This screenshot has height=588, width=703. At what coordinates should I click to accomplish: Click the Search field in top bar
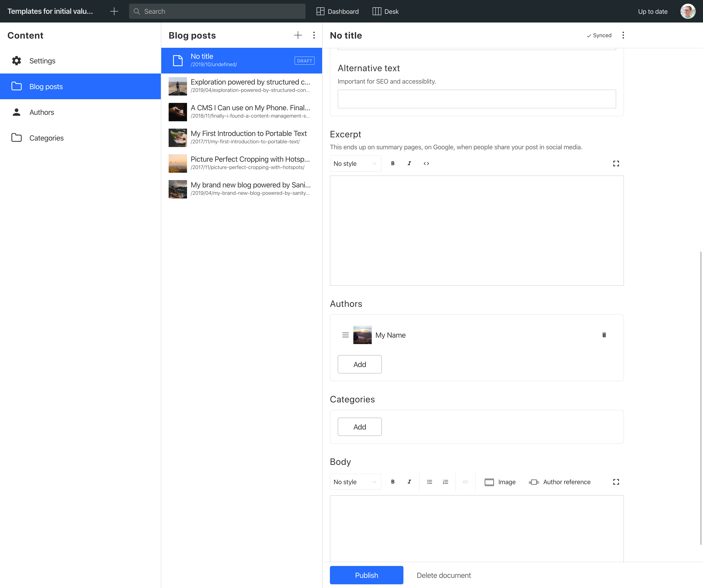(x=217, y=11)
